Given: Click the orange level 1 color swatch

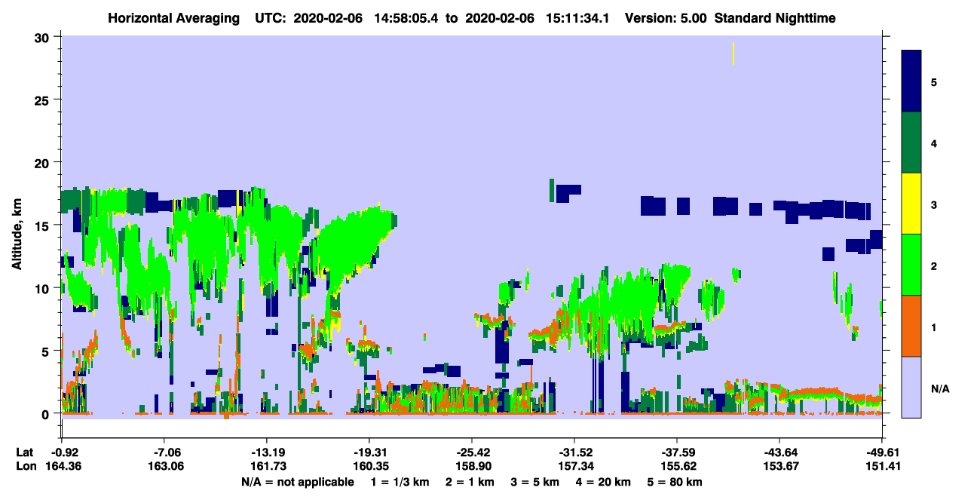Looking at the screenshot, I should (911, 326).
